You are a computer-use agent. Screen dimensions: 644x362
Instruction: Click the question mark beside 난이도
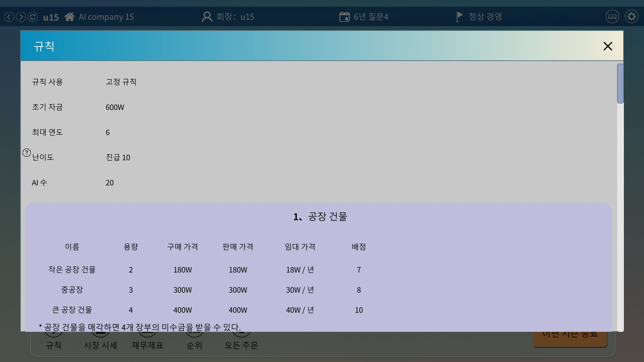click(26, 153)
